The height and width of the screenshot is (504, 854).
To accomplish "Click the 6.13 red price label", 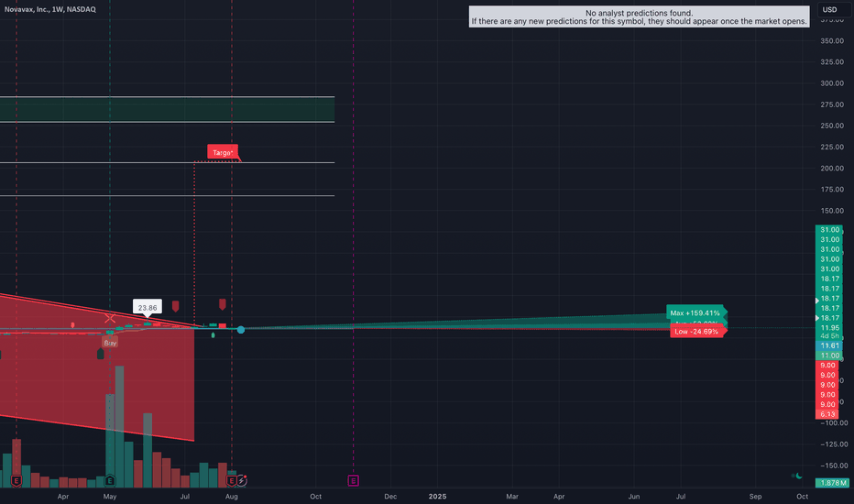I will (827, 414).
